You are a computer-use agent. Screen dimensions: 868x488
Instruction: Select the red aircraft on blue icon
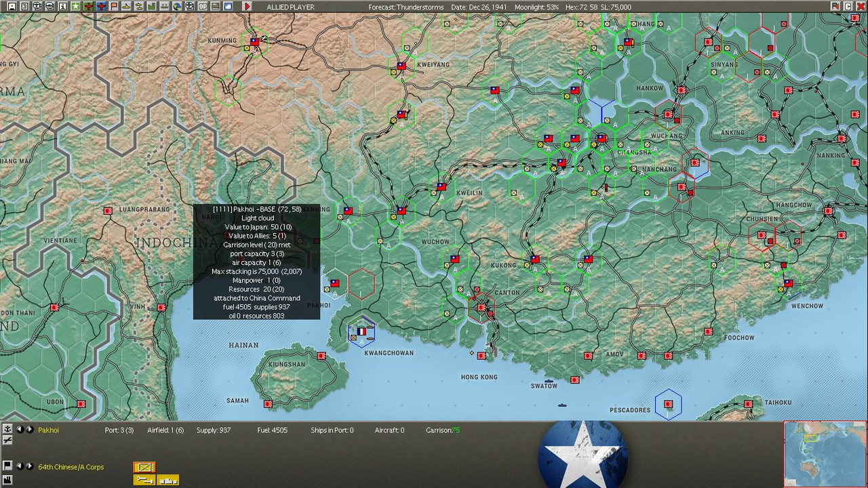[x=102, y=7]
